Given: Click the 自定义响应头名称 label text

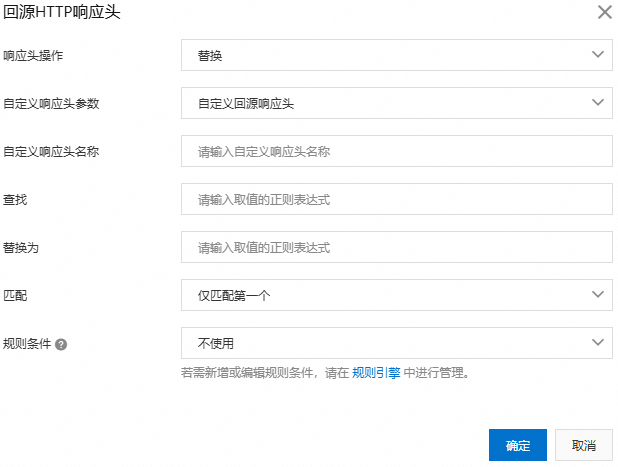Looking at the screenshot, I should tap(51, 151).
